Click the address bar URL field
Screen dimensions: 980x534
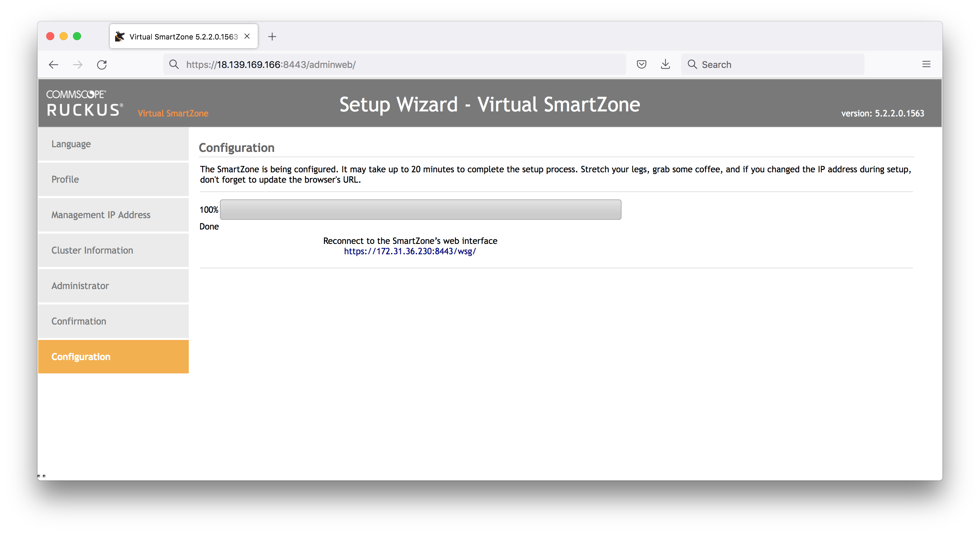coord(395,64)
